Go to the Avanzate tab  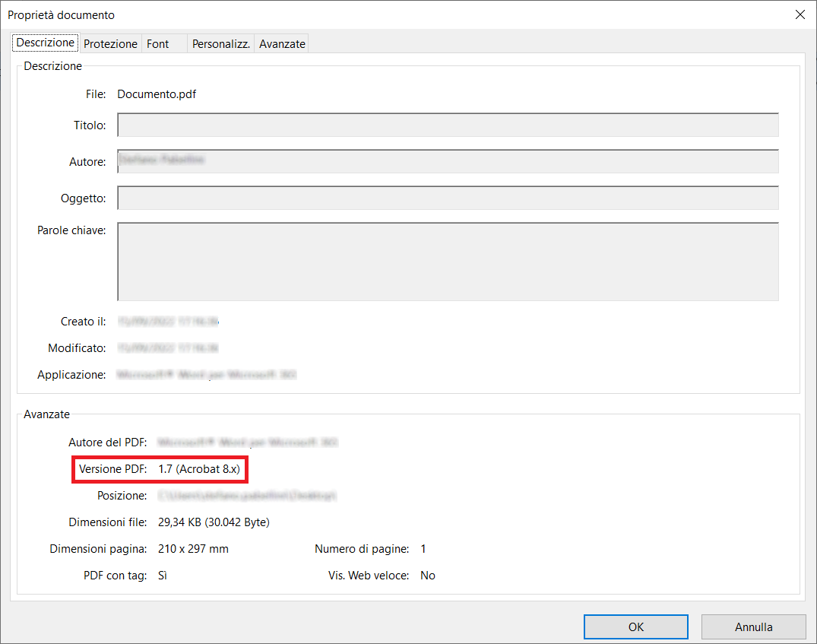point(282,44)
